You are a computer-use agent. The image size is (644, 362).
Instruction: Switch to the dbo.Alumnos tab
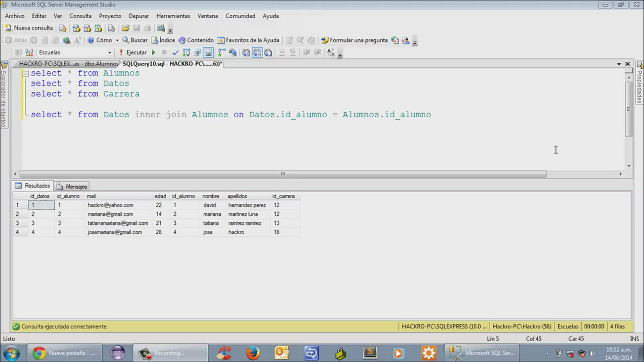tap(68, 64)
